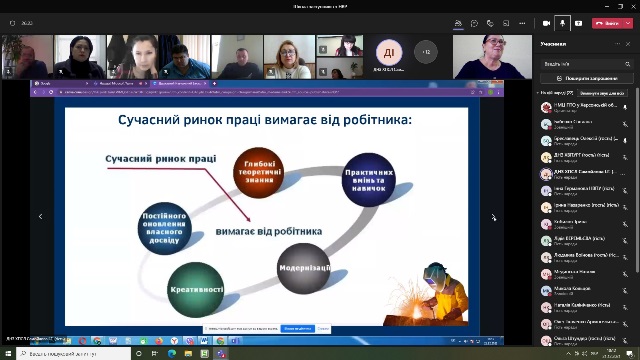Open the breakout rooms icon
Screen dimensions: 640x360
coord(506,23)
